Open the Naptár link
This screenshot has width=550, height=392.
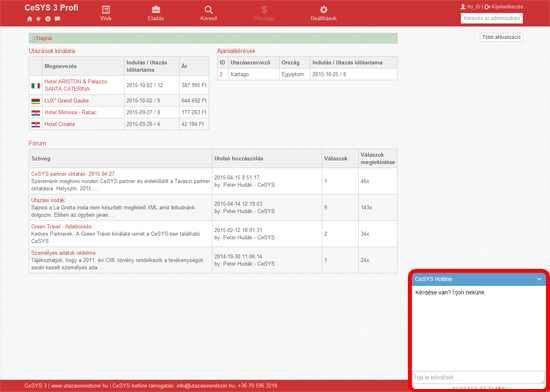(x=45, y=39)
